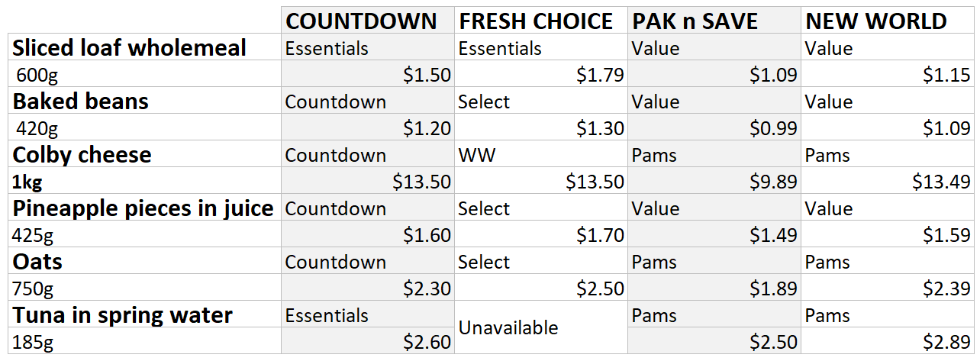Click the Colby cheese cell
This screenshot has width=980, height=361.
(145, 154)
